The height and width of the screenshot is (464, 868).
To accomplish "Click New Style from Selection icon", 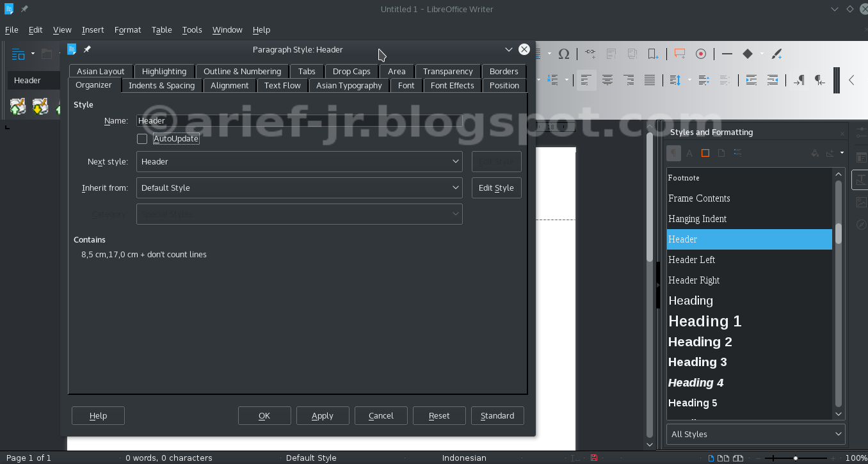I will click(x=831, y=153).
